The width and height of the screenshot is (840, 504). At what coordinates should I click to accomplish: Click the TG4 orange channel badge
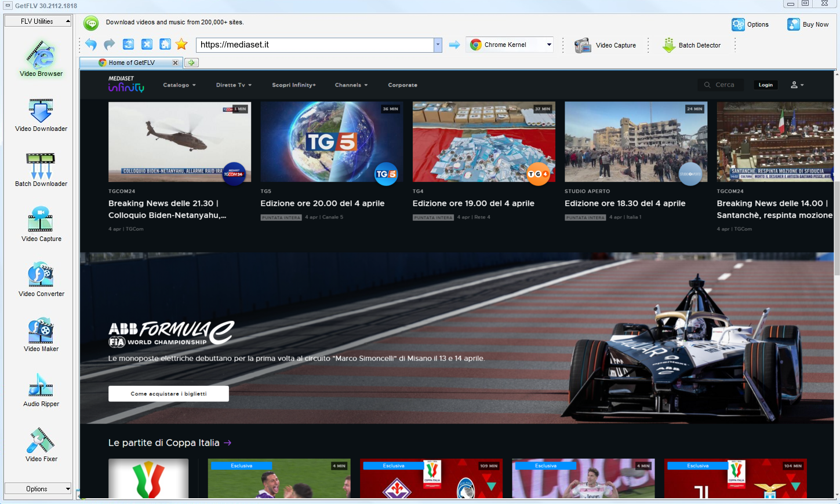[538, 174]
